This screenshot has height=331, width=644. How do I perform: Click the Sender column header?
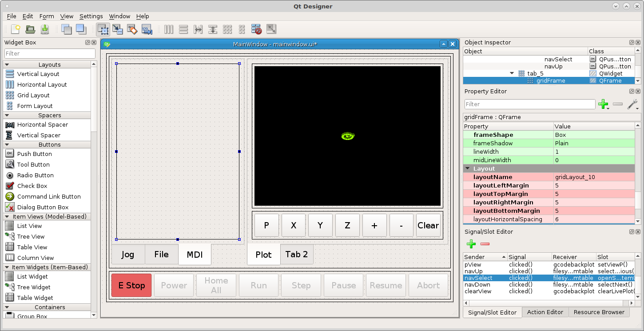click(485, 257)
